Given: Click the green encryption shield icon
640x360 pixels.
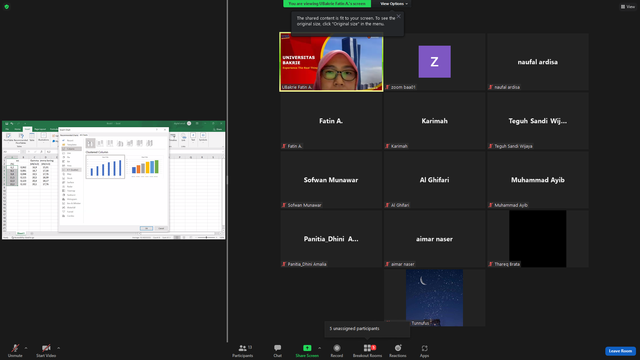Looking at the screenshot, I should coord(7,7).
